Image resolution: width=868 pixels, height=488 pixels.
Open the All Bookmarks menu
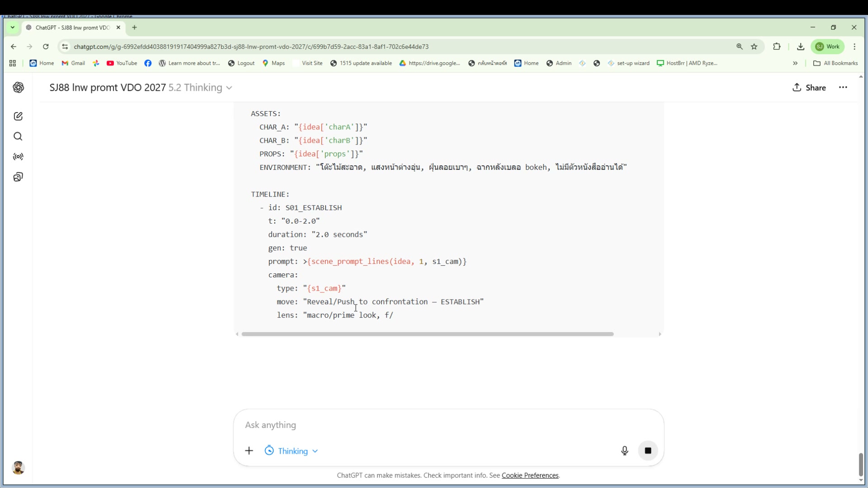point(835,63)
